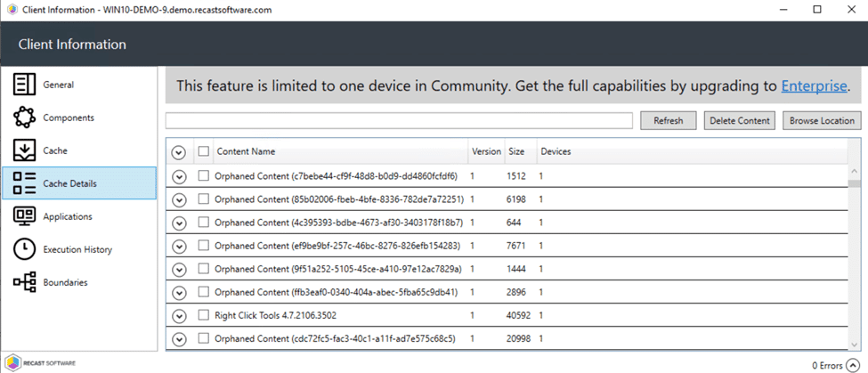Click the Boundaries hierarchy icon
868x373 pixels.
point(24,282)
